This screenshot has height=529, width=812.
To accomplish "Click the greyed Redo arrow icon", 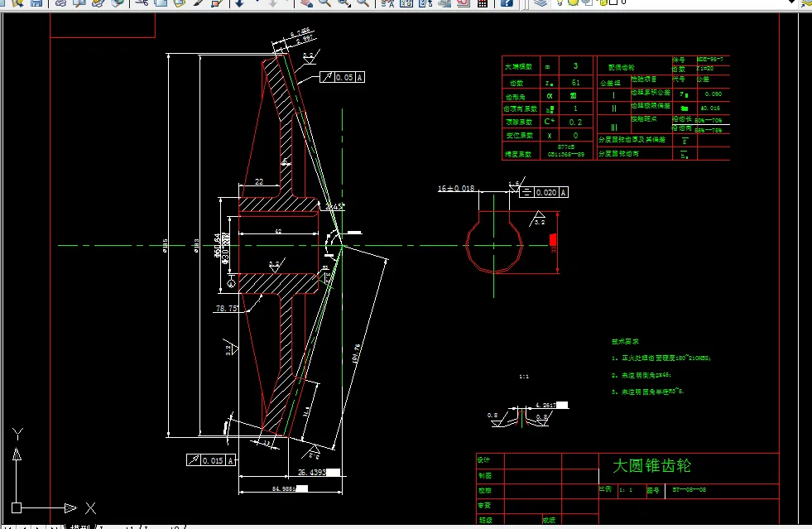I will [273, 2].
